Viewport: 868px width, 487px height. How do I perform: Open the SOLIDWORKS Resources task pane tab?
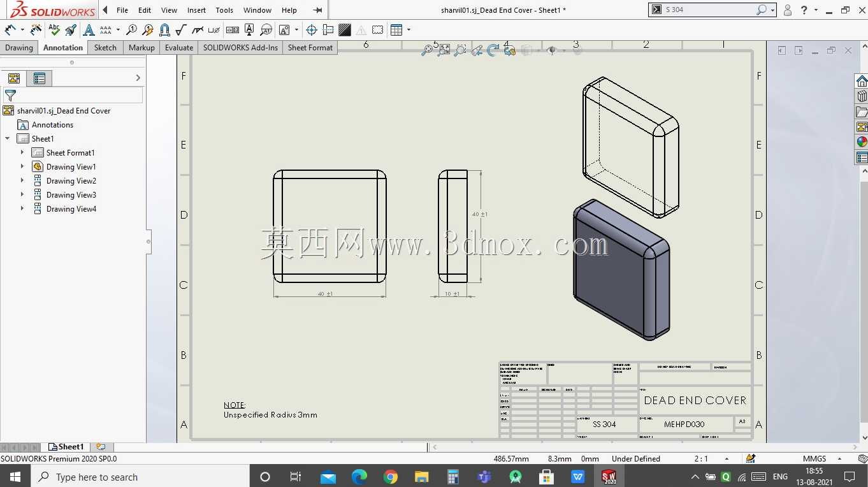click(x=862, y=81)
